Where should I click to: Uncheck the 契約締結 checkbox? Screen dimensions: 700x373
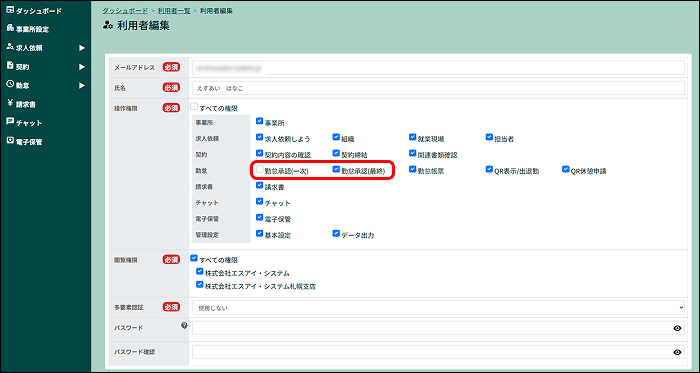coord(336,153)
